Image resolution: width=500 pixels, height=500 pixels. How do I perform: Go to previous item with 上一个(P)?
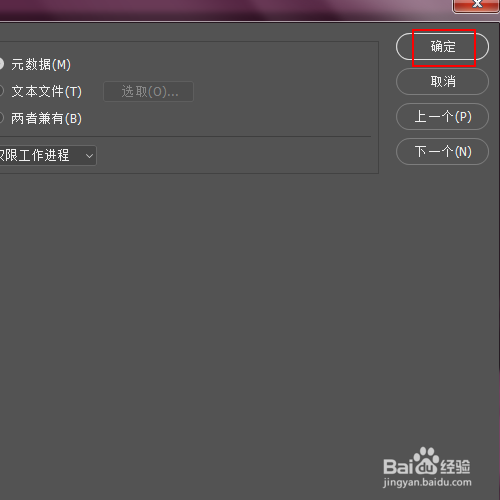[442, 117]
